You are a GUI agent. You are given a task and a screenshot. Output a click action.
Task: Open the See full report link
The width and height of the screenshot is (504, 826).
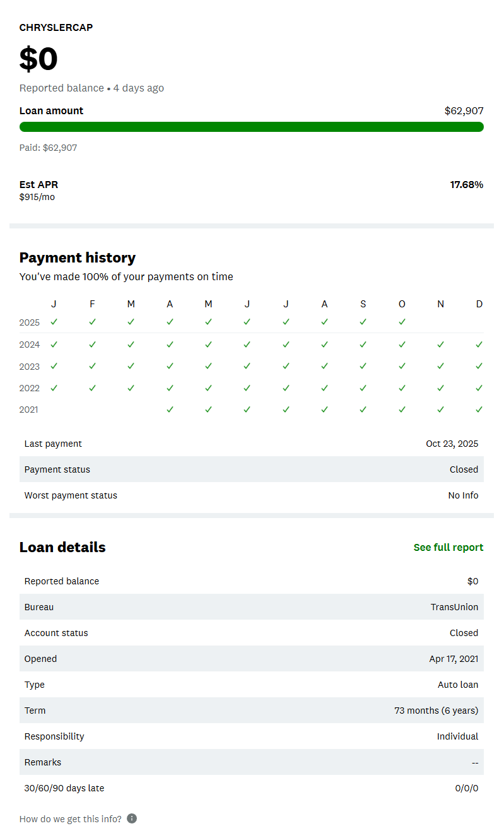click(448, 548)
